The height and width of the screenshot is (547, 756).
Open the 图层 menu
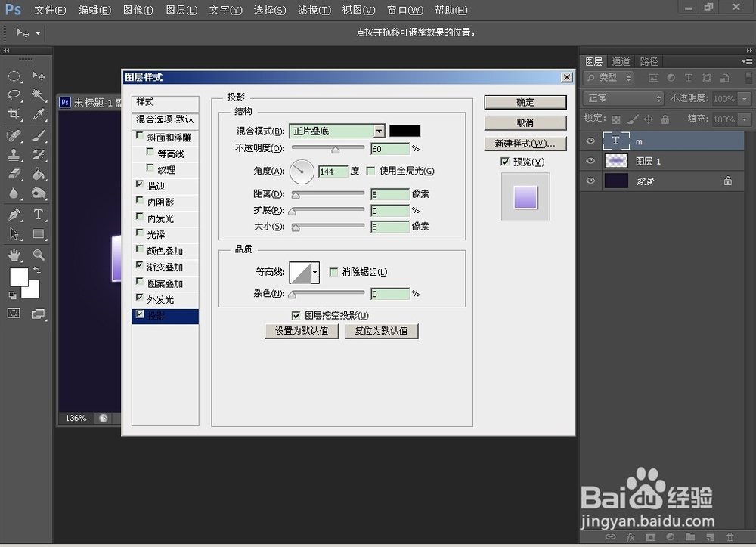pyautogui.click(x=181, y=10)
